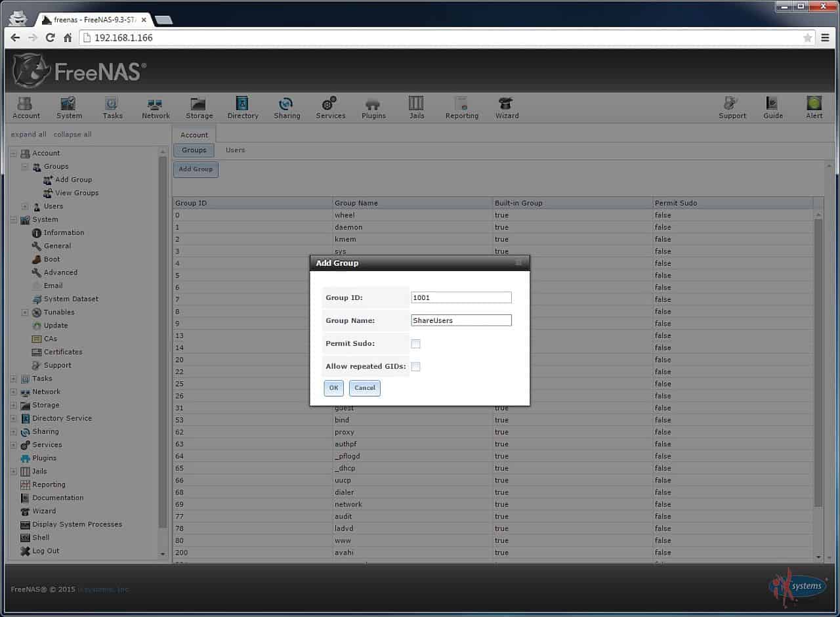
Task: Click the browser address bar
Action: click(x=446, y=38)
